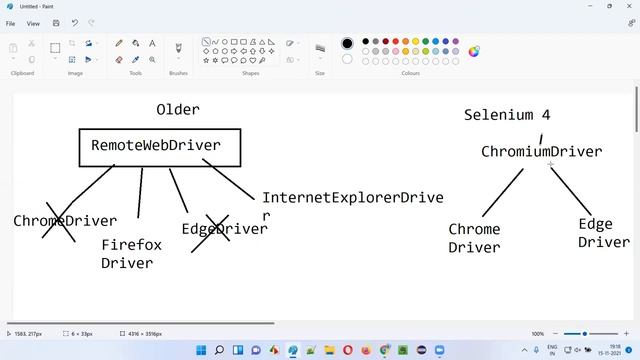The width and height of the screenshot is (640, 360).
Task: Expand the Rotate dropdown arrow
Action: [97, 43]
